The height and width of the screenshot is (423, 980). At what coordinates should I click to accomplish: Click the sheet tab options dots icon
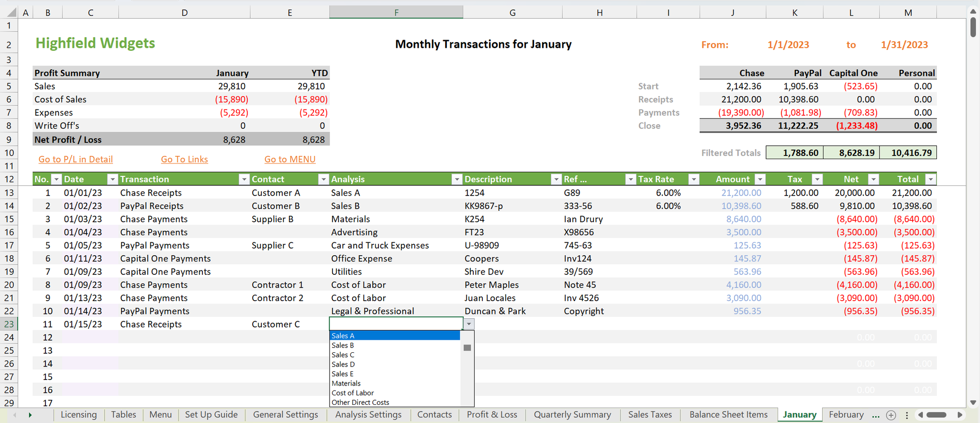906,415
